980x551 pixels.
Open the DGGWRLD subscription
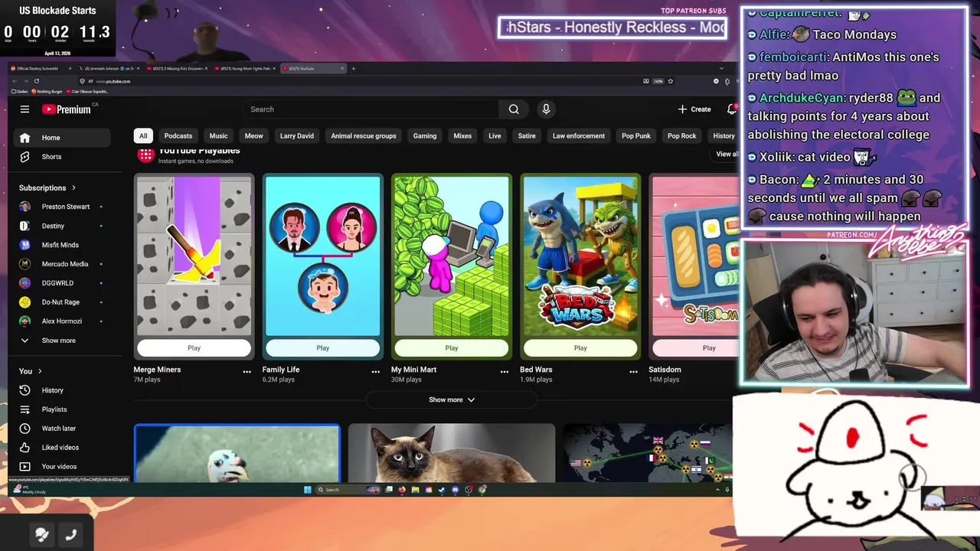61,283
